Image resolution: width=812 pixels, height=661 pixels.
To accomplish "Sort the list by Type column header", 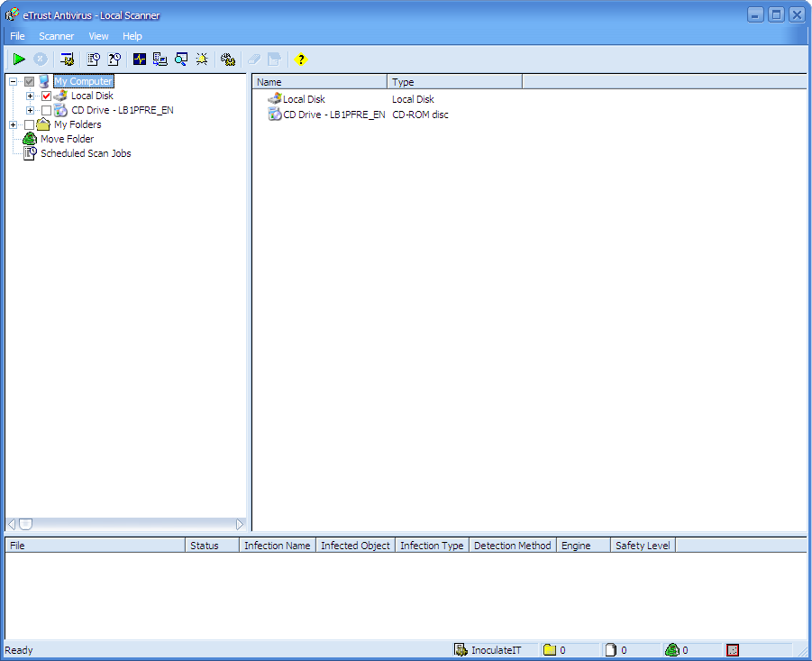I will [x=455, y=82].
